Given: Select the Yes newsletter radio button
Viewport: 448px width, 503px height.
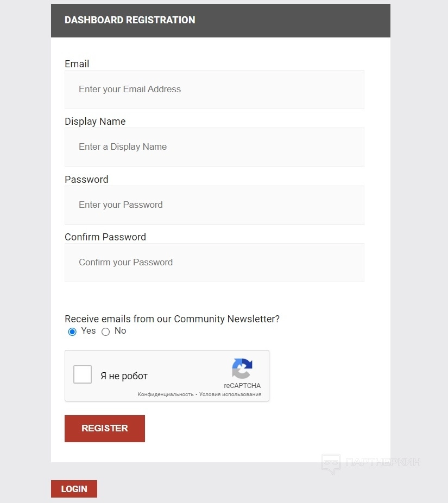Looking at the screenshot, I should (72, 332).
